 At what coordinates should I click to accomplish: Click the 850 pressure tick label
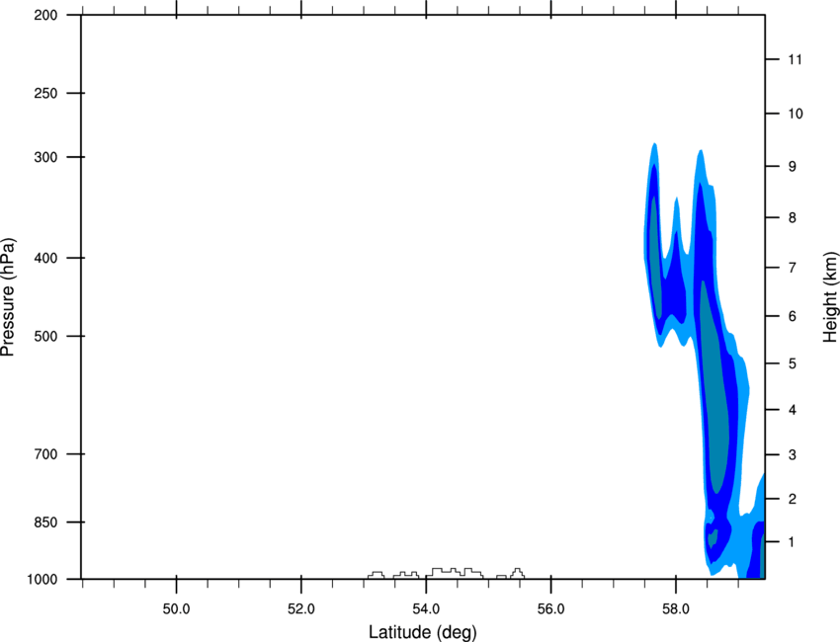point(45,522)
